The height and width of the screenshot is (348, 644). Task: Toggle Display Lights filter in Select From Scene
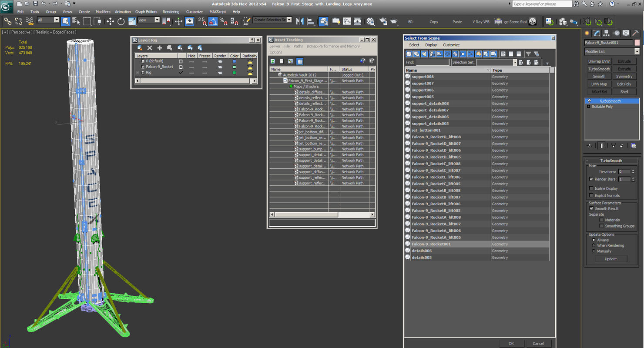424,54
